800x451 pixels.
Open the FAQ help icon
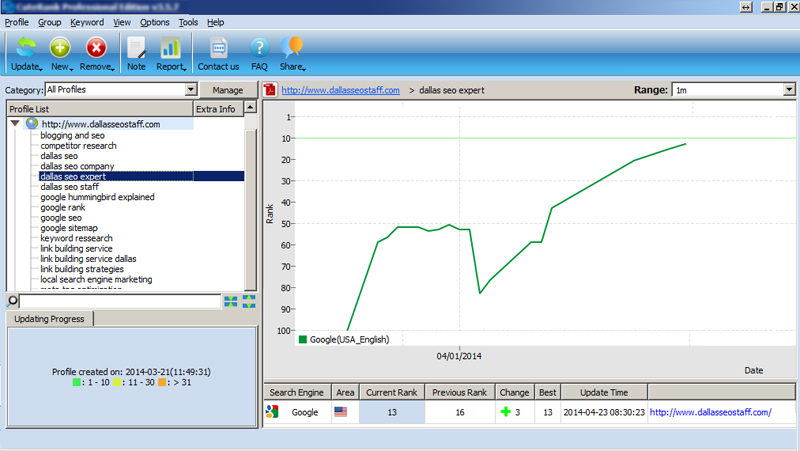tap(259, 48)
